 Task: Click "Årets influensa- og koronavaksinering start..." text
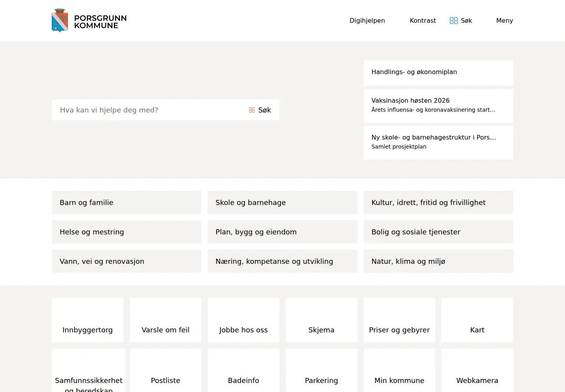coord(433,110)
